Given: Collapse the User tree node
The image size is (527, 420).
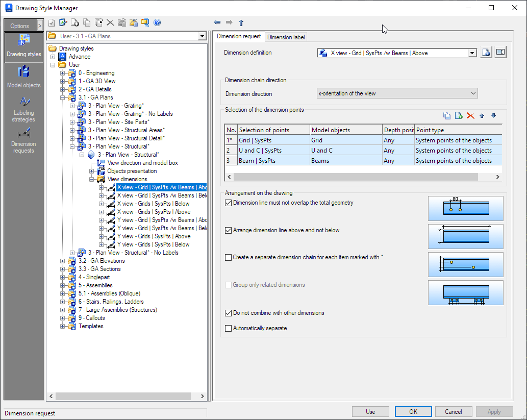Looking at the screenshot, I should pyautogui.click(x=53, y=65).
